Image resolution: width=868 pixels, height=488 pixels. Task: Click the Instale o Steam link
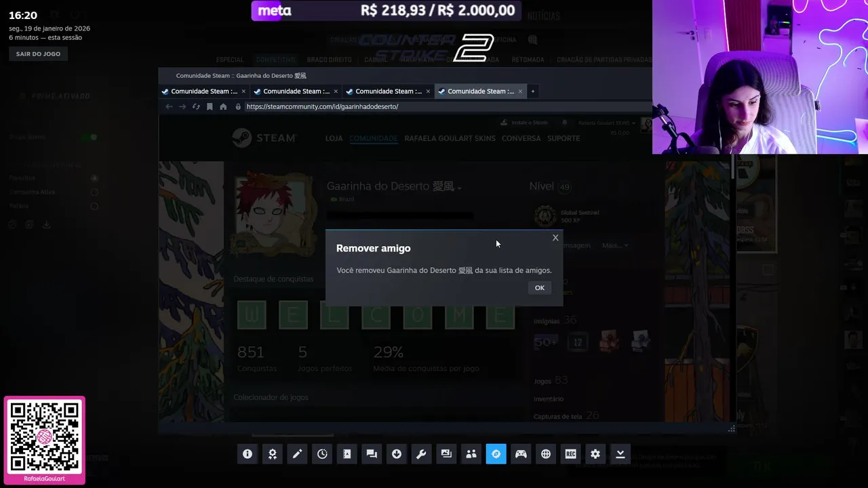pyautogui.click(x=524, y=123)
